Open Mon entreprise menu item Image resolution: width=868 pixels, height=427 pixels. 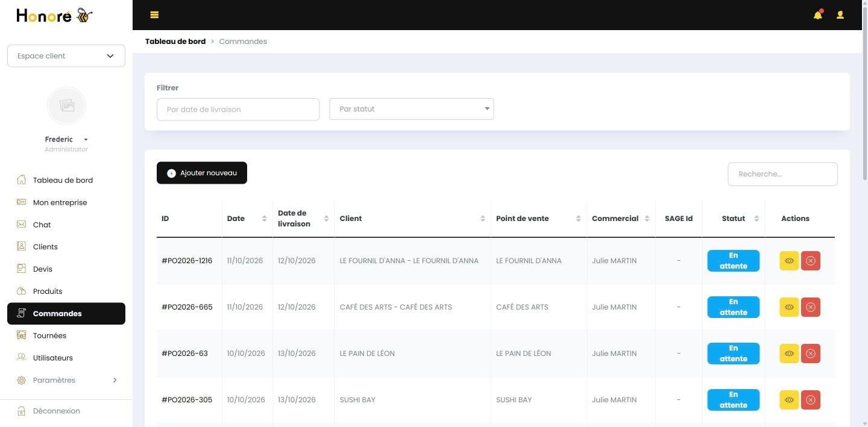click(66, 202)
